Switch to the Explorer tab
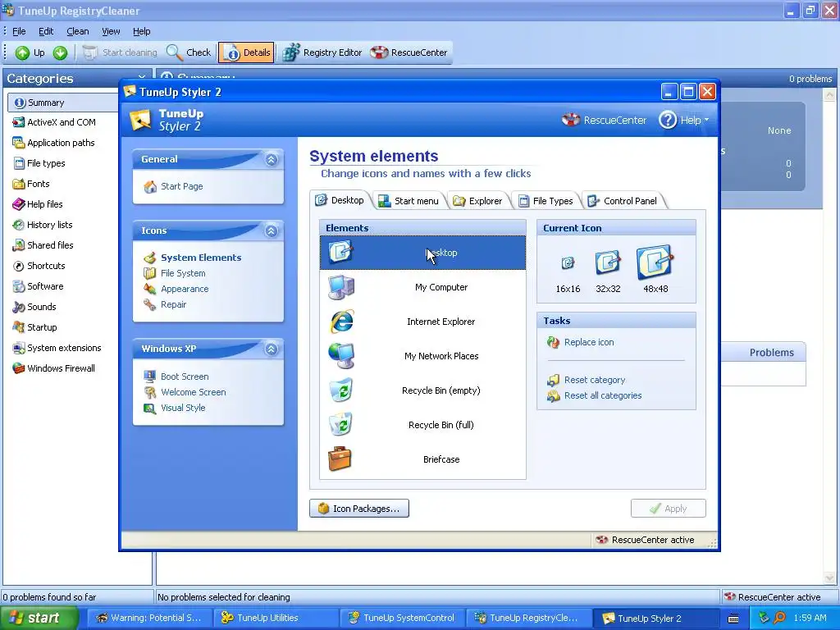Screen dimensions: 840x630 click(477, 201)
